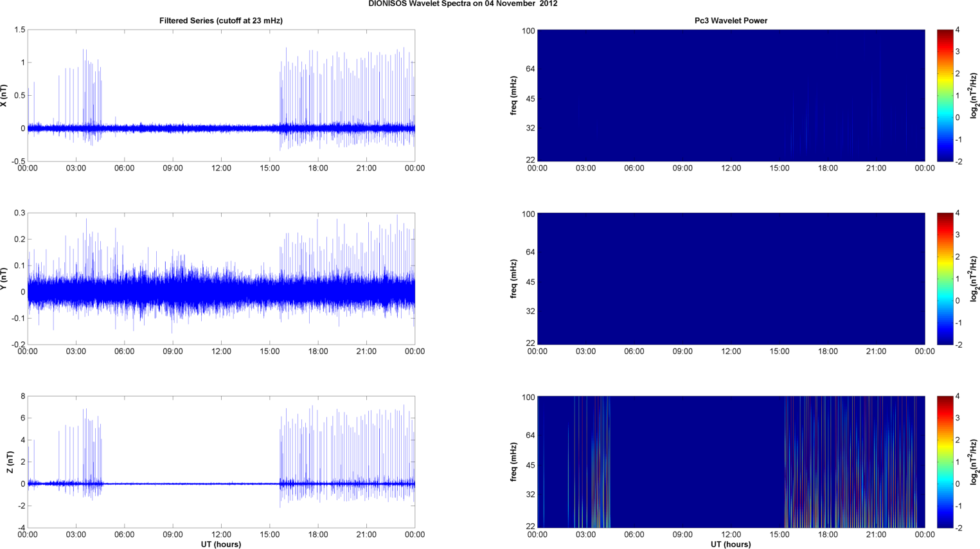Click 'freq (mHz)' label of bottom wavelet plot
This screenshot has width=980, height=549.
tap(513, 462)
